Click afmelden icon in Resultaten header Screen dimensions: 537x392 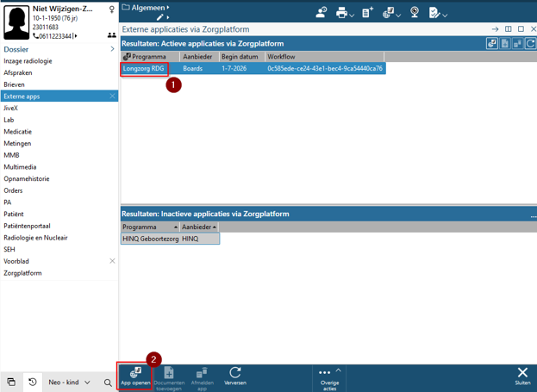(517, 43)
